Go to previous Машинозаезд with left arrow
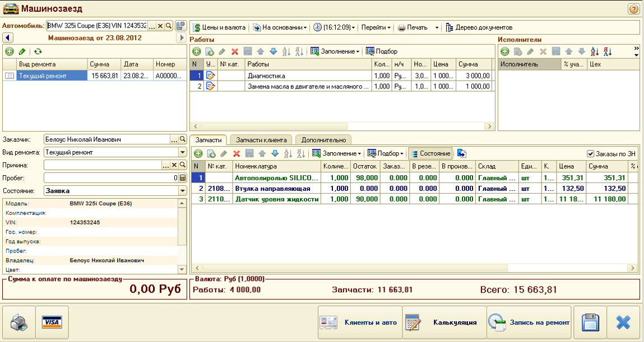The image size is (644, 342). pos(8,38)
